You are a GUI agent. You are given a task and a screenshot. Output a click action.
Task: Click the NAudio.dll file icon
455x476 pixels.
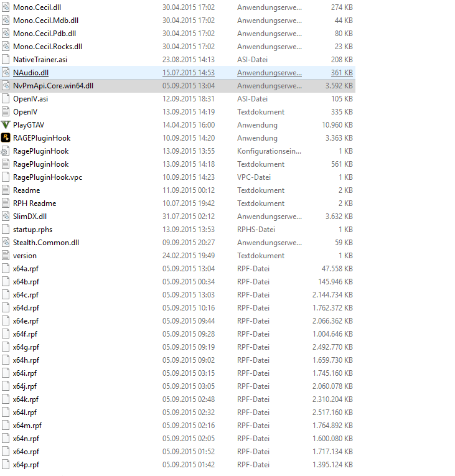6,73
